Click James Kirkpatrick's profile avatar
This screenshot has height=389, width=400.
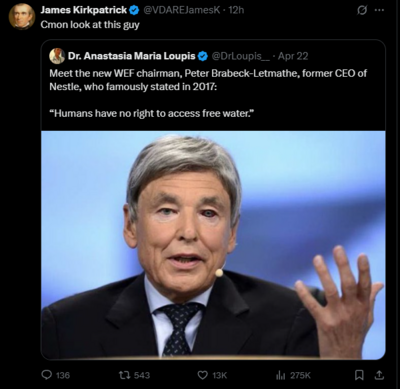click(x=21, y=17)
